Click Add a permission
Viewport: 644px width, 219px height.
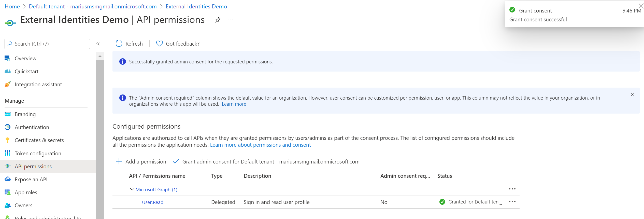141,162
